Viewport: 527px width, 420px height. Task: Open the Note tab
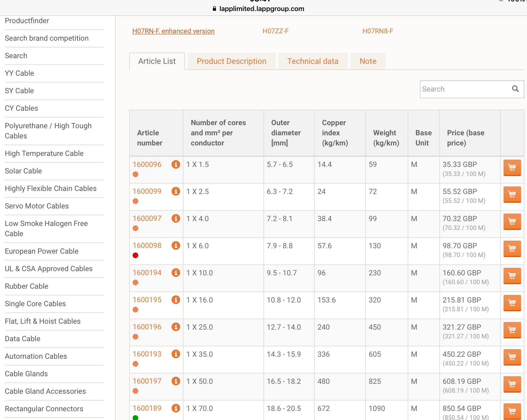click(x=368, y=61)
